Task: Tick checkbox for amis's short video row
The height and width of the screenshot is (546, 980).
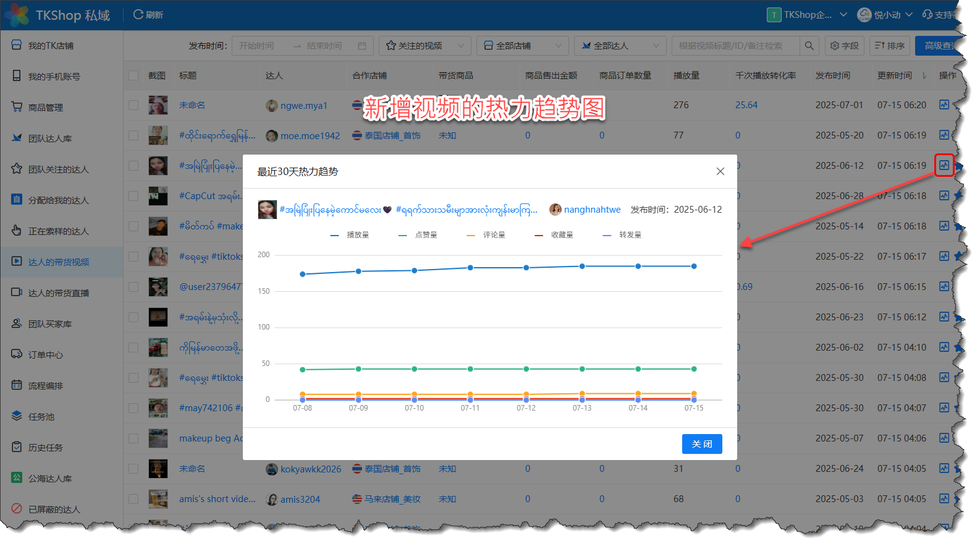Action: tap(133, 499)
